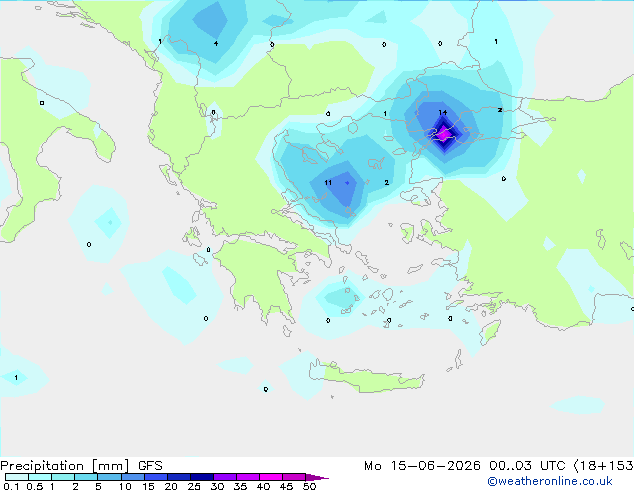Viewport: 634px width, 490px height.
Task: Pick the 10 to 15 mm legend swatch
Action: (132, 477)
